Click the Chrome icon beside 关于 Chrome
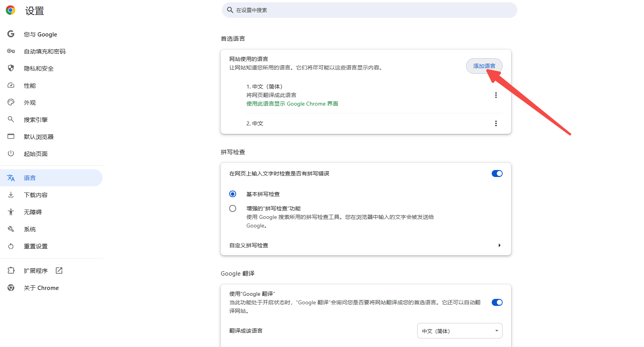Viewport: 644px width, 347px height. coord(11,288)
